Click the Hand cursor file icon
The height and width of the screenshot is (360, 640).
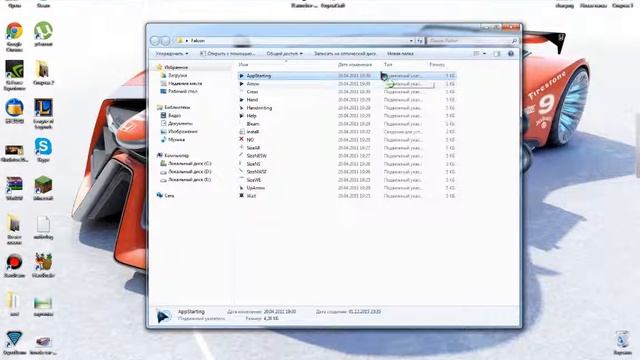pyautogui.click(x=242, y=100)
